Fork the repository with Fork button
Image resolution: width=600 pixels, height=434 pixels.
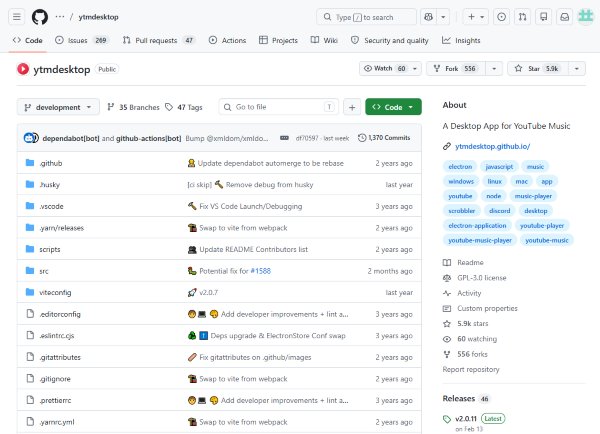point(456,69)
